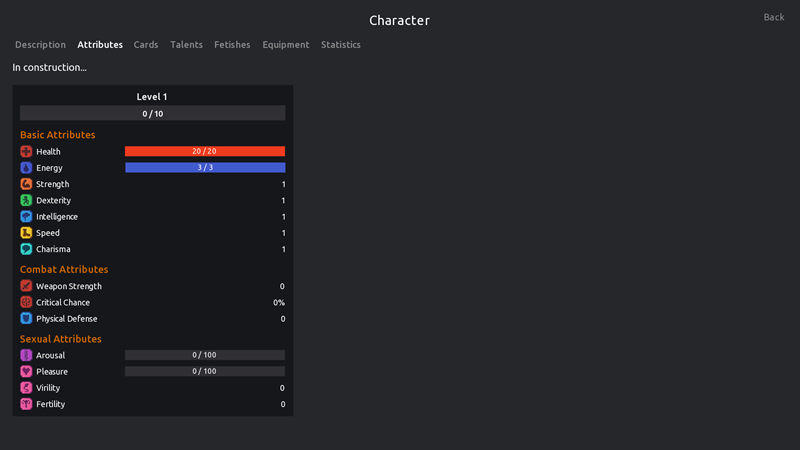Select the Attributes tab

[x=100, y=45]
